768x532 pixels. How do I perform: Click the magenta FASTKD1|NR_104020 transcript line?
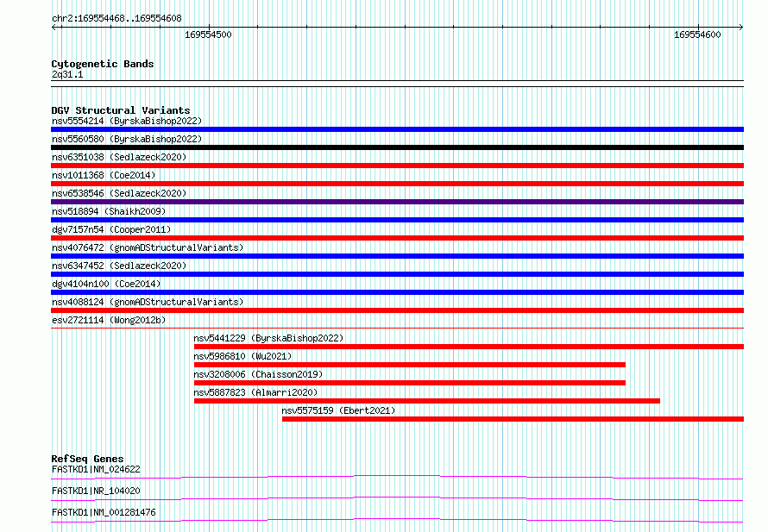(397, 498)
